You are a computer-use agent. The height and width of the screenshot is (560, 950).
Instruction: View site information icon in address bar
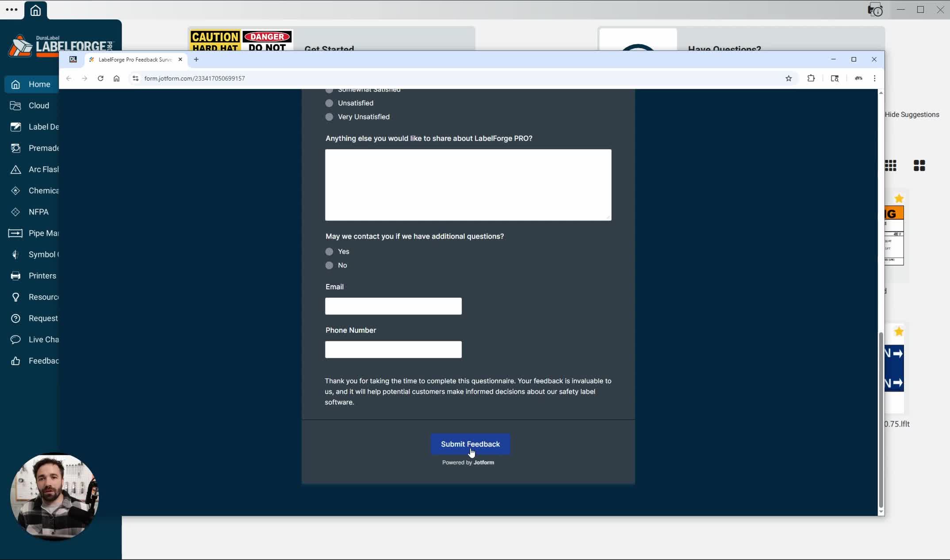135,78
